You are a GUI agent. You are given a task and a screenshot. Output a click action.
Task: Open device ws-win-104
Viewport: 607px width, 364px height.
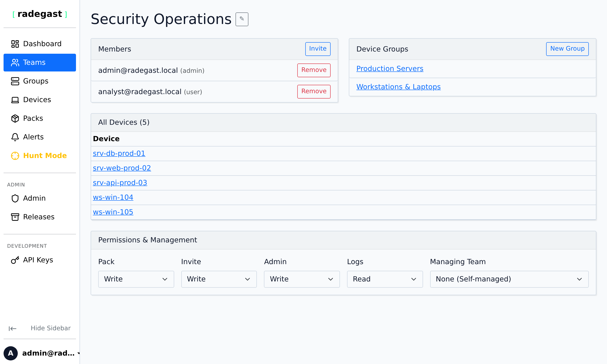[x=113, y=198]
